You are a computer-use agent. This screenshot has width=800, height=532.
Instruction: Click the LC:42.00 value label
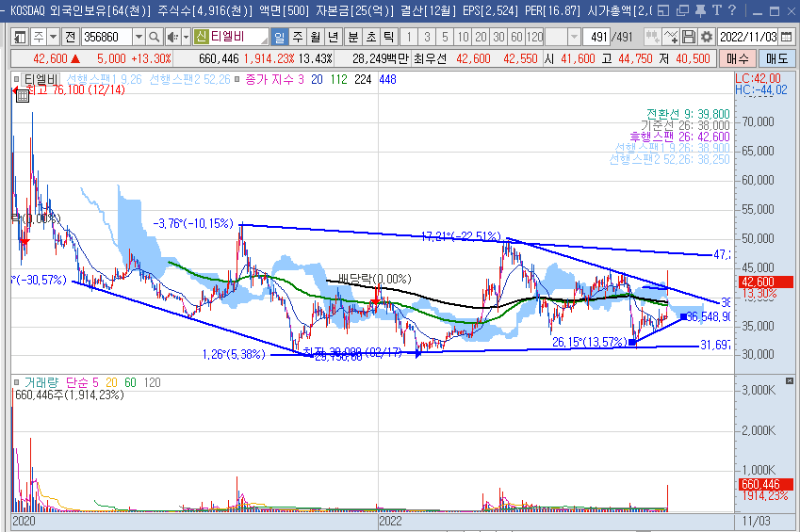tap(758, 78)
